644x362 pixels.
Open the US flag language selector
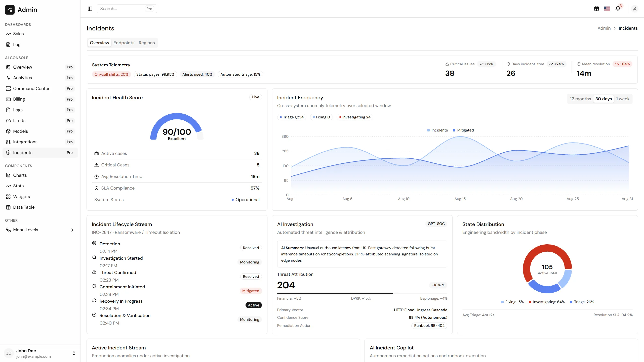tap(607, 9)
